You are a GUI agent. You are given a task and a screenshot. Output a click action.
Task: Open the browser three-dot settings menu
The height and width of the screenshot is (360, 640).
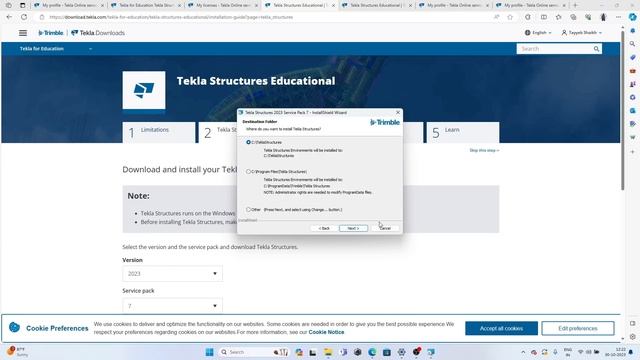click(618, 17)
